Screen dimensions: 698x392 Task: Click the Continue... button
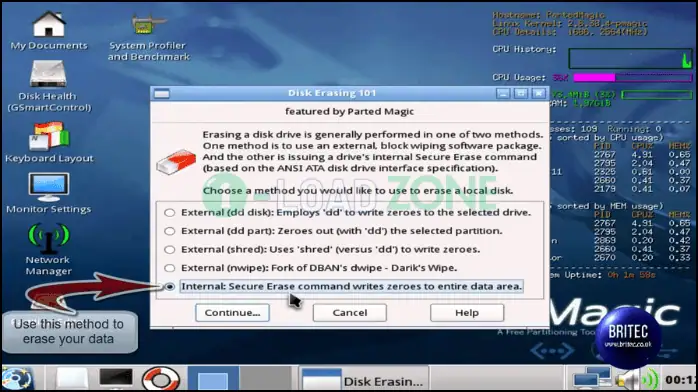point(232,313)
